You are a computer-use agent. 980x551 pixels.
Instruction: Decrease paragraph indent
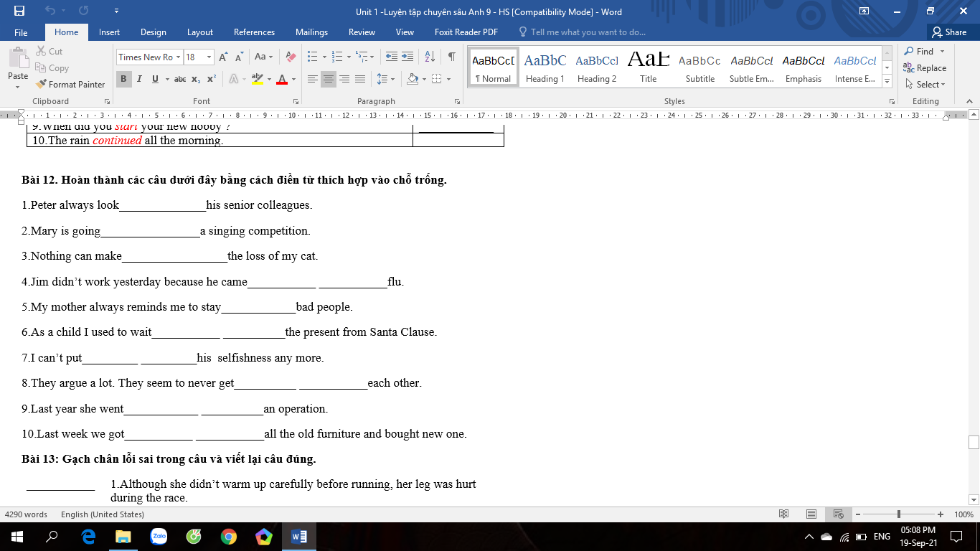pyautogui.click(x=391, y=57)
